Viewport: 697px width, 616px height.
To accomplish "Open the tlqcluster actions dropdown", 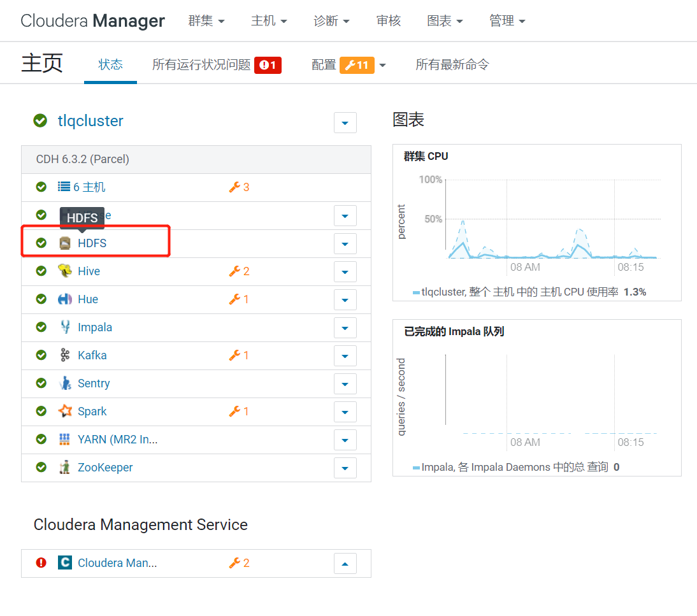I will [345, 123].
